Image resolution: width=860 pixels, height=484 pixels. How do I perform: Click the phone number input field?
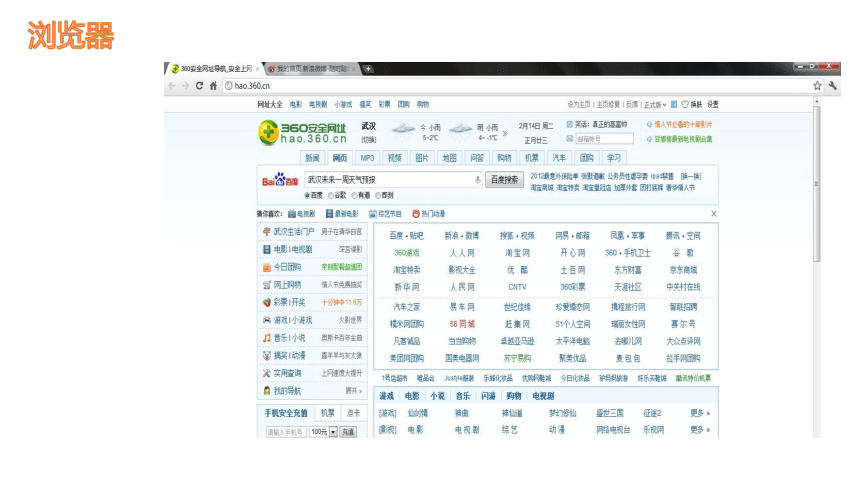coord(285,432)
